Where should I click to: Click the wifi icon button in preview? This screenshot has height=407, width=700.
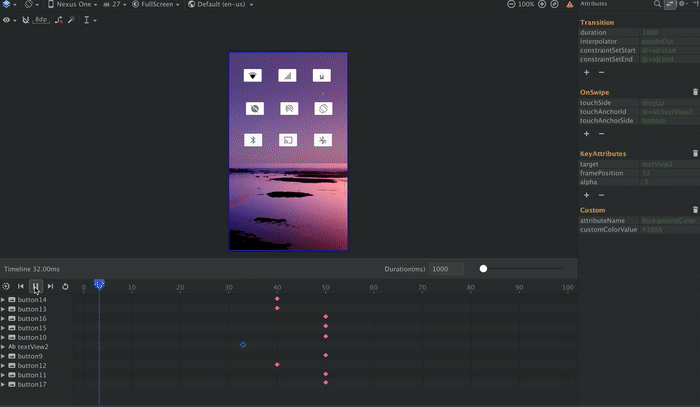[253, 75]
